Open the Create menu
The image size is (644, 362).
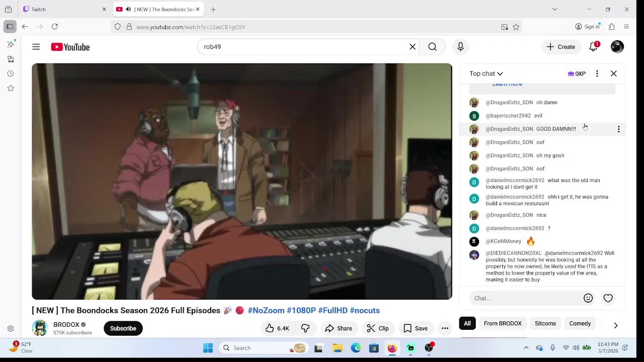pos(561,47)
